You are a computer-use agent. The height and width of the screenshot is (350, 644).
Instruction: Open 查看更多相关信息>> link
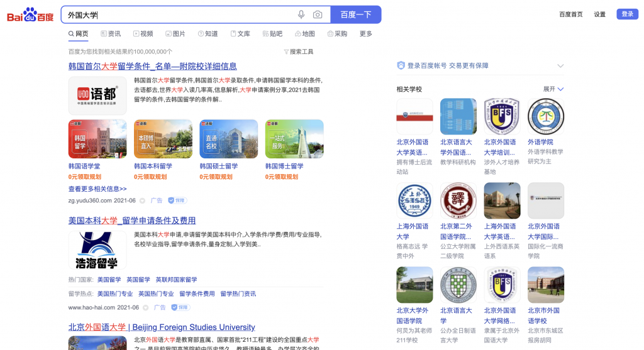97,189
